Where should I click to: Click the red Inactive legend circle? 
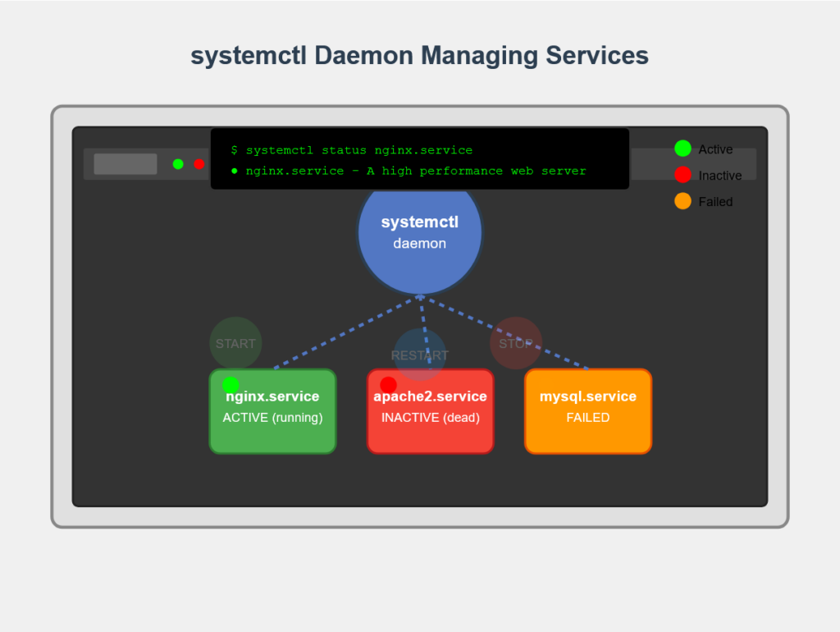(682, 175)
